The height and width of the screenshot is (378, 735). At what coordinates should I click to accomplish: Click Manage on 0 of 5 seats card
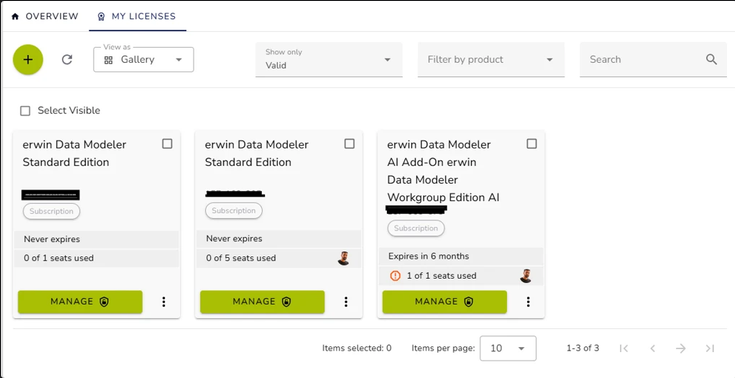point(262,302)
